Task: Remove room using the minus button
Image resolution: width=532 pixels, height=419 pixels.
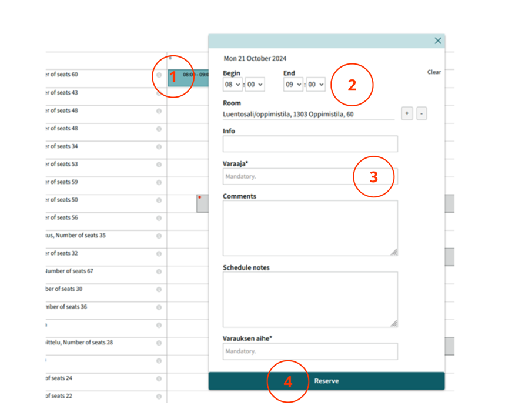Action: 421,113
